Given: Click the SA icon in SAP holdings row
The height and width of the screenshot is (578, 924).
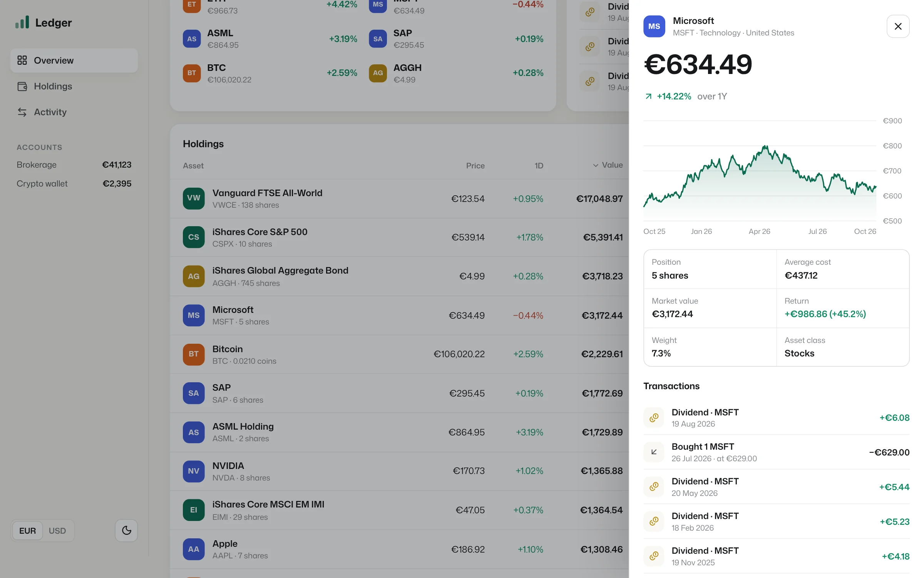Looking at the screenshot, I should 194,393.
